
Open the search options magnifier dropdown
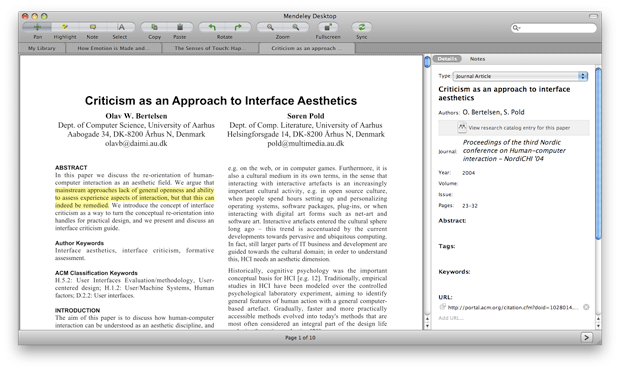(x=516, y=28)
